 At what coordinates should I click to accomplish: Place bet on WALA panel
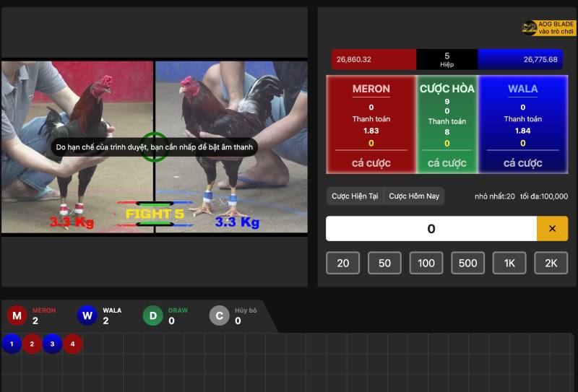click(x=522, y=124)
